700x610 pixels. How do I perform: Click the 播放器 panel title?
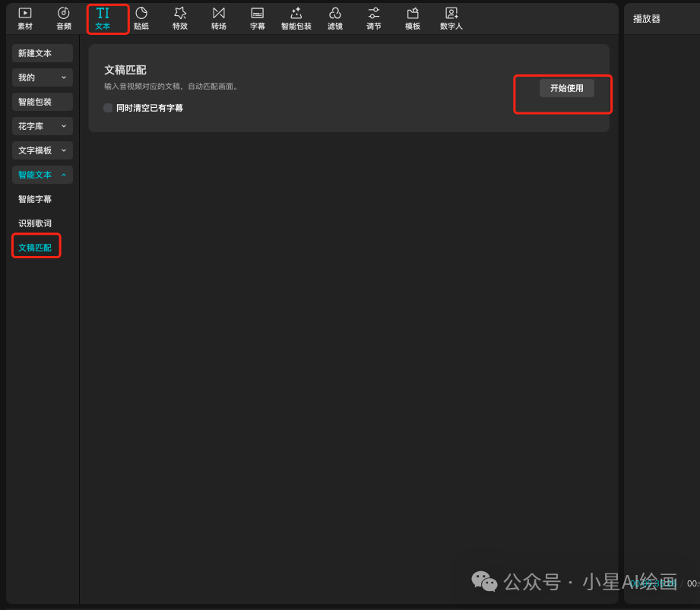(x=647, y=19)
